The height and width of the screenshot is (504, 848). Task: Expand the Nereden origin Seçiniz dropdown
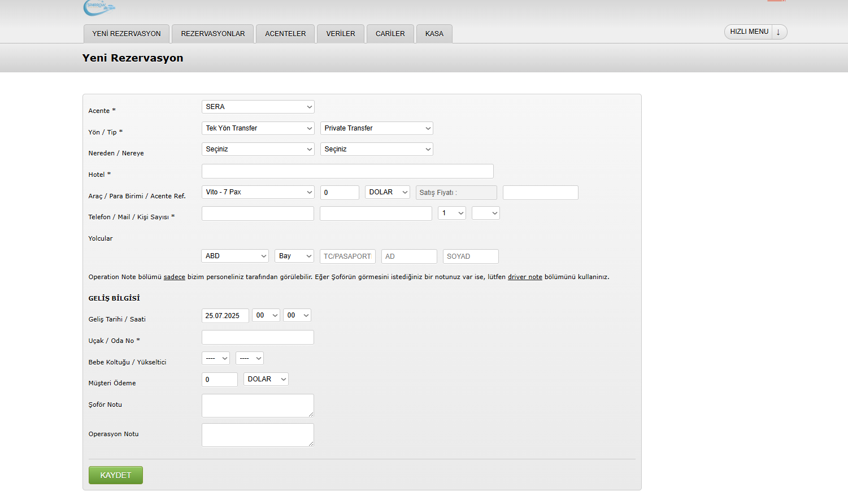(258, 149)
